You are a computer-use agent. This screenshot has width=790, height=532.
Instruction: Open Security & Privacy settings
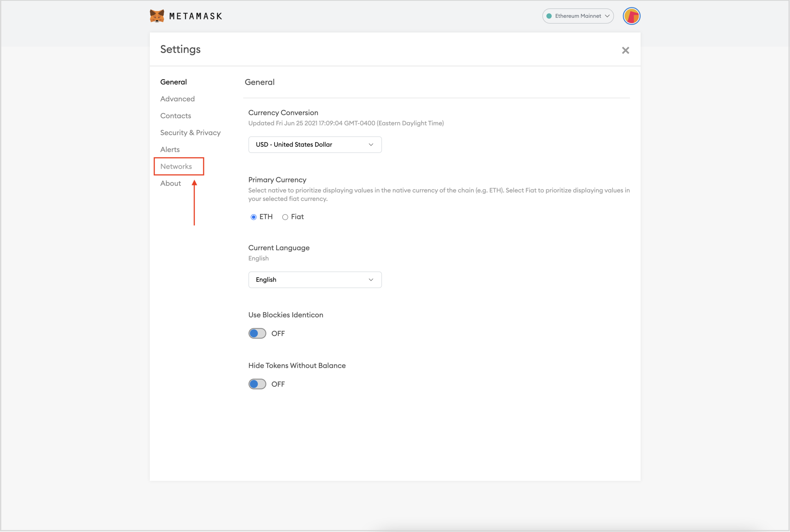coord(190,133)
